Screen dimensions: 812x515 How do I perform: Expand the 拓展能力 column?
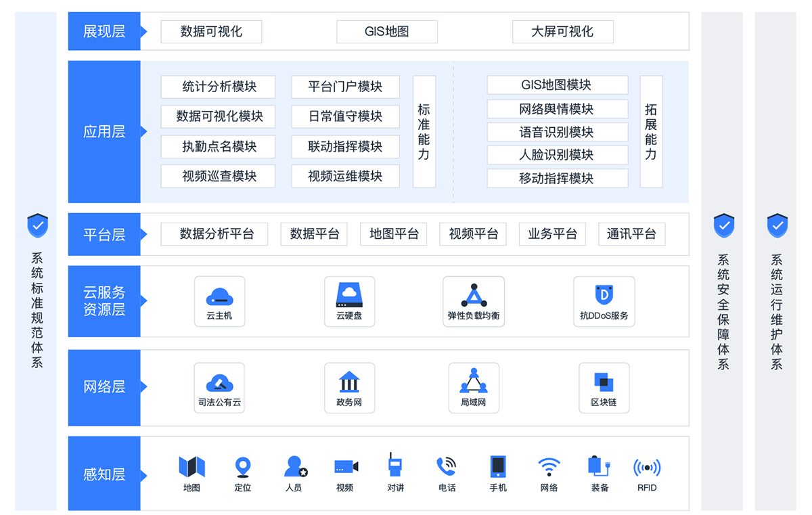[650, 132]
